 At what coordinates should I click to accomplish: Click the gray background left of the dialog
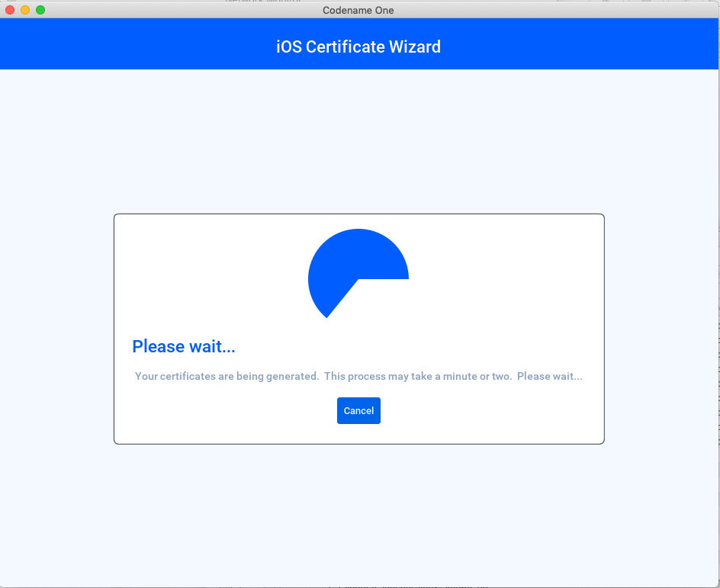click(x=57, y=328)
